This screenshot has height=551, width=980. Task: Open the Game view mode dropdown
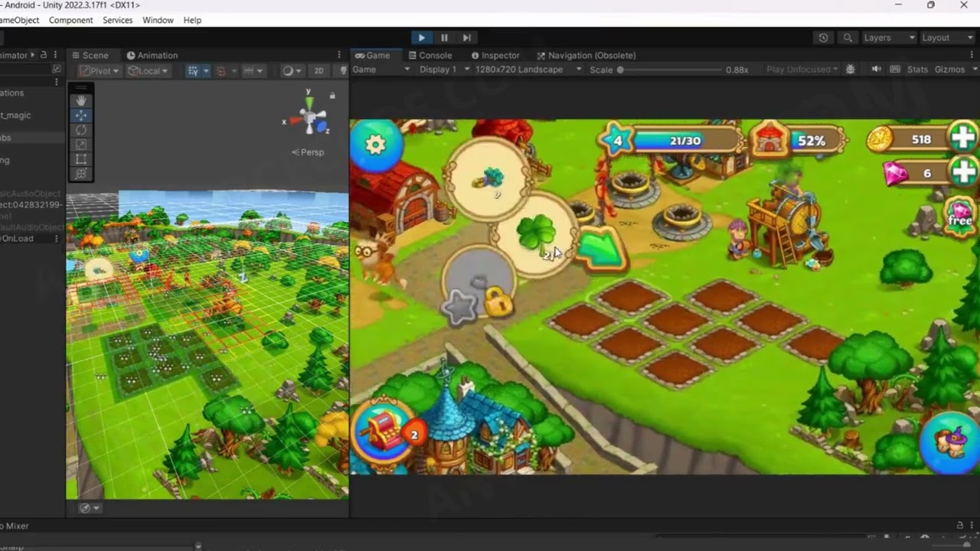pyautogui.click(x=381, y=70)
